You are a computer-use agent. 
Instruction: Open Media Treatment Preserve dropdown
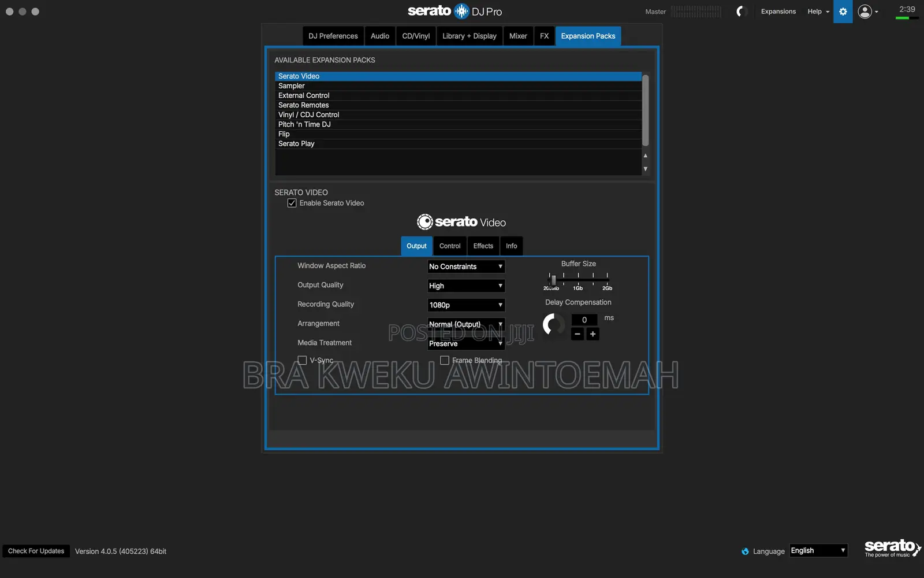click(466, 343)
